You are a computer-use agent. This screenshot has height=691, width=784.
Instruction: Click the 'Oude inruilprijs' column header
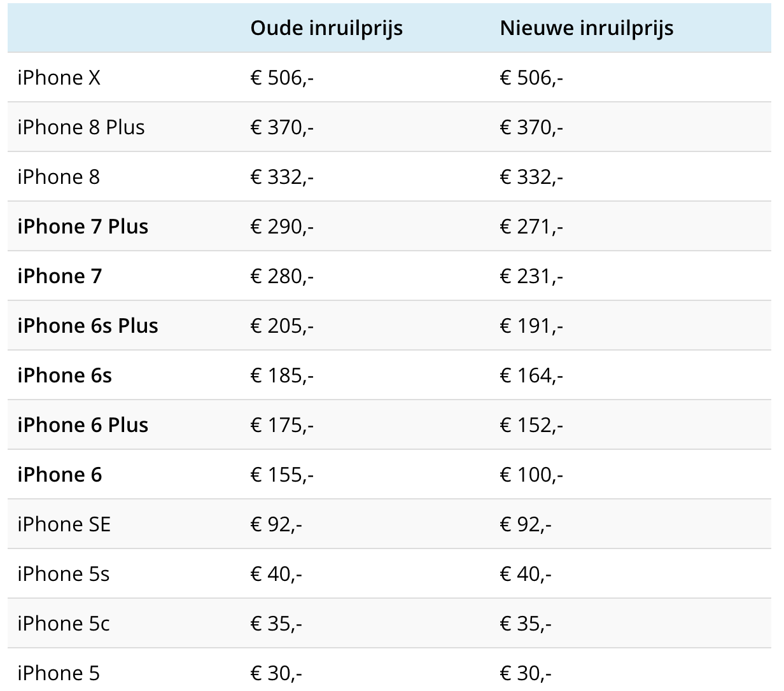[x=326, y=28]
